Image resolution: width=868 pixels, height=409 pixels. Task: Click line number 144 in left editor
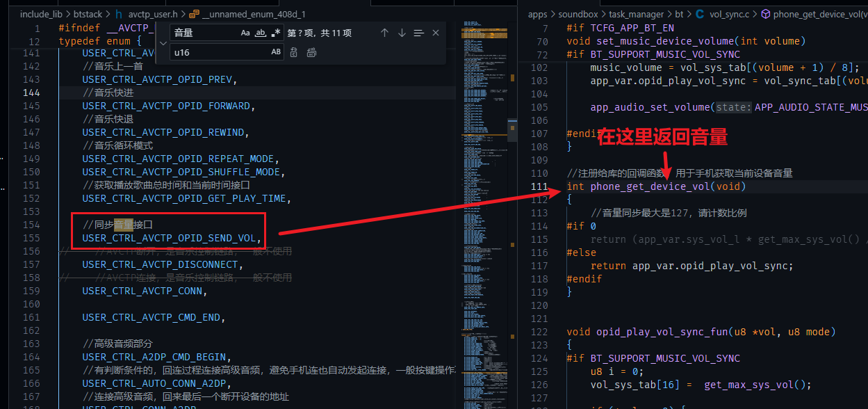point(31,93)
